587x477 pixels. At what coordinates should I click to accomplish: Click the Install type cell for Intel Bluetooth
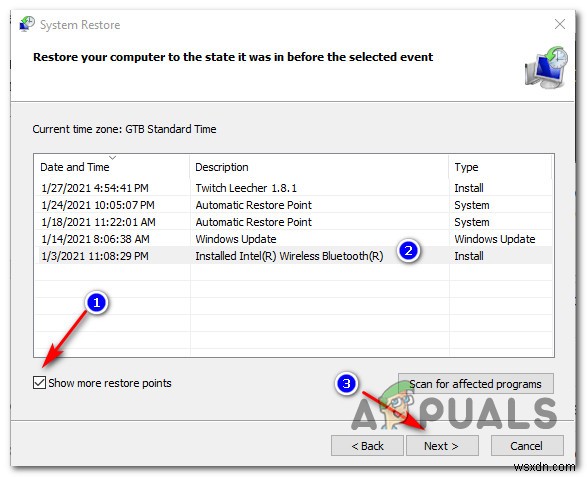click(x=469, y=256)
